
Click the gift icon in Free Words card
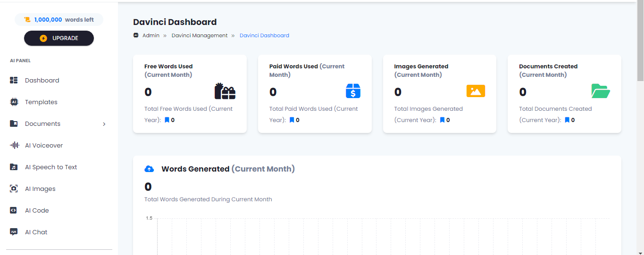tap(225, 91)
